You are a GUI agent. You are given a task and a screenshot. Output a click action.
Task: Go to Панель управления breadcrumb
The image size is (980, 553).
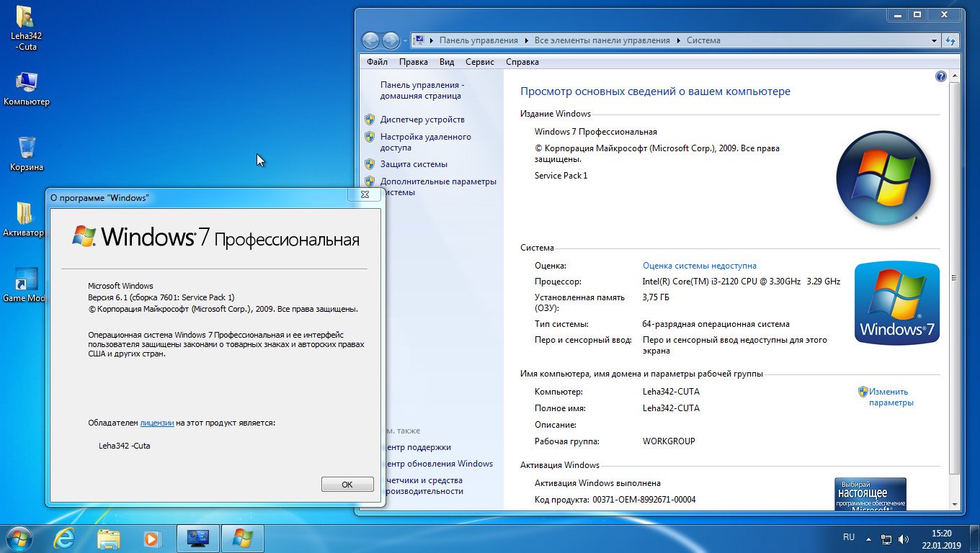pos(478,40)
